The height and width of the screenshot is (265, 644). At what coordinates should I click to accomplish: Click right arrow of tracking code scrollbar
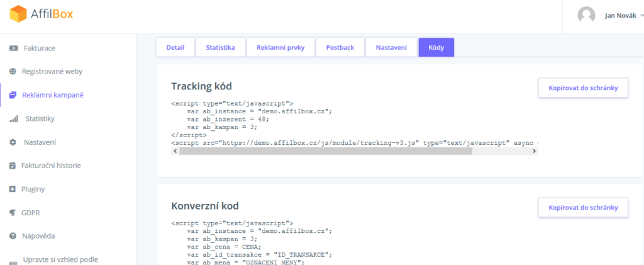(x=534, y=151)
